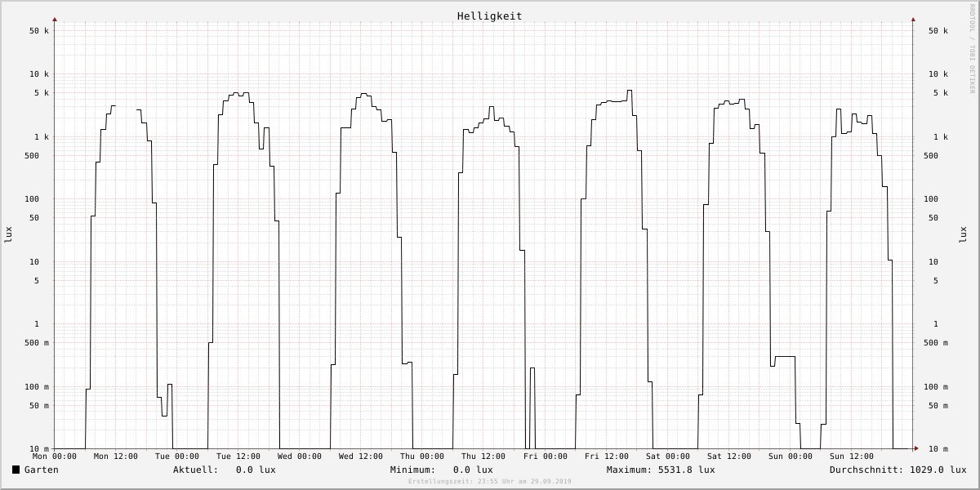Select the "Sun 12:00" time axis label
This screenshot has width=980, height=490.
pos(852,457)
